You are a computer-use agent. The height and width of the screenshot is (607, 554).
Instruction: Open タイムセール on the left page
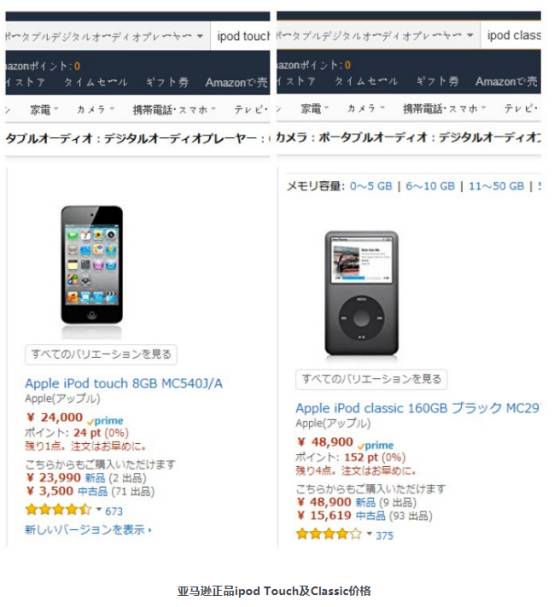coord(96,82)
